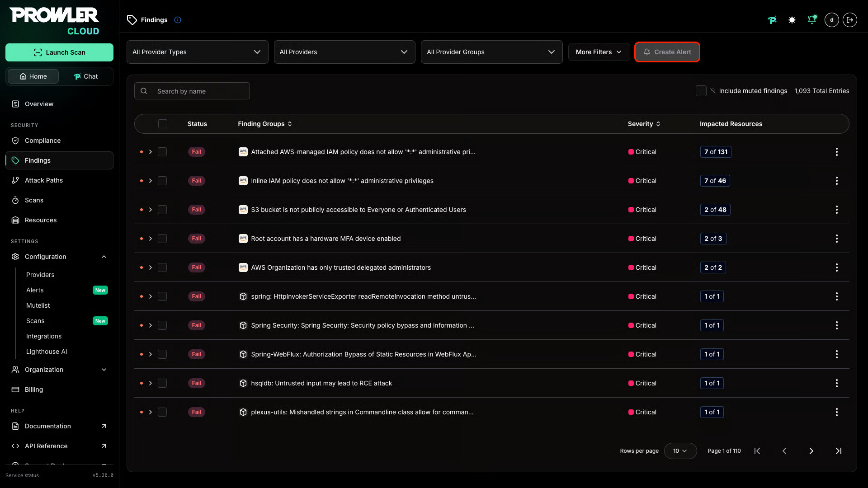Select the plexus-utils finding row checkbox
The height and width of the screenshot is (488, 868).
(x=162, y=412)
